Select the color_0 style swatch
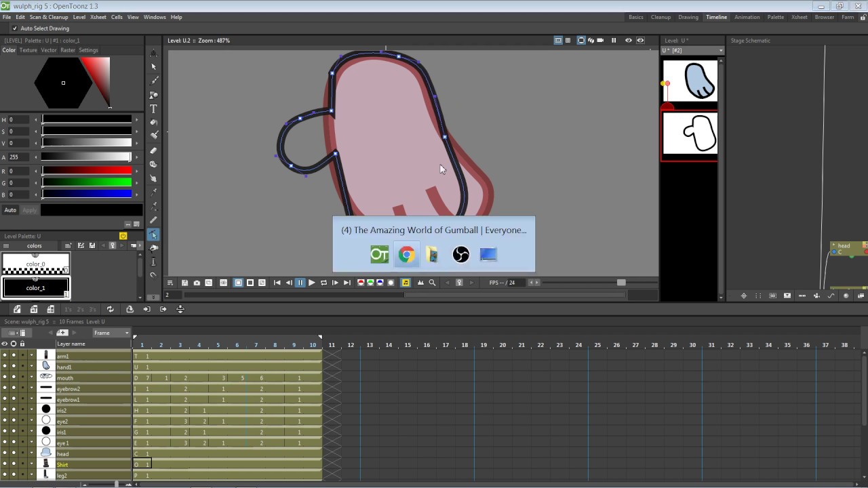868x488 pixels. click(36, 264)
